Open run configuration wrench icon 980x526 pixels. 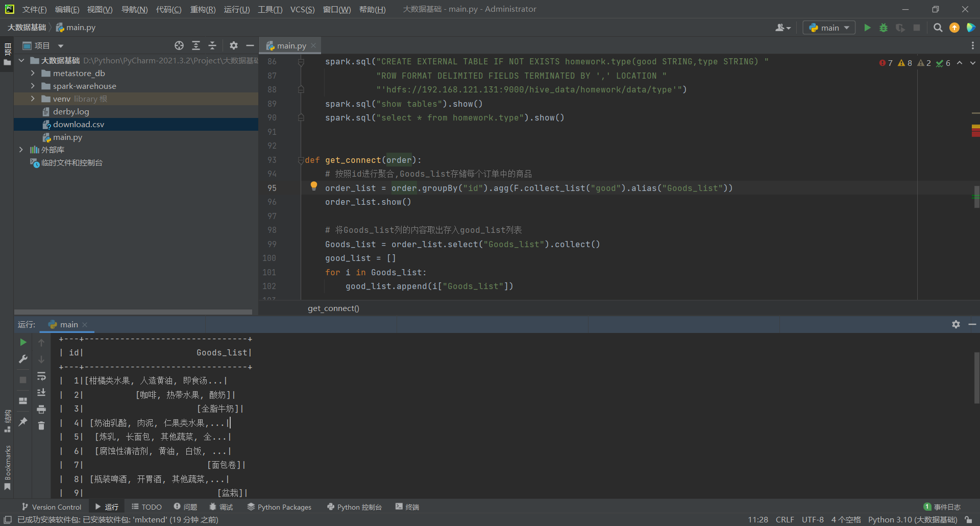coord(23,359)
